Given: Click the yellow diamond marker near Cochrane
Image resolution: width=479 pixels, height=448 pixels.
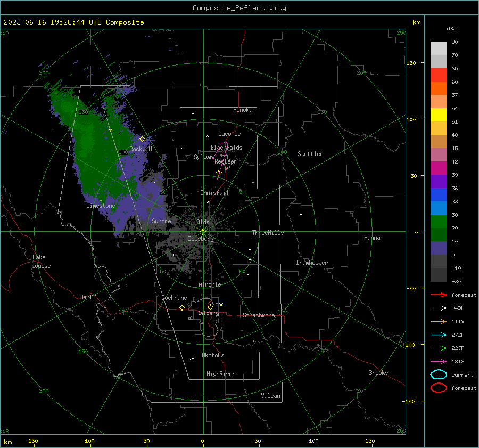Looking at the screenshot, I should click(x=183, y=307).
